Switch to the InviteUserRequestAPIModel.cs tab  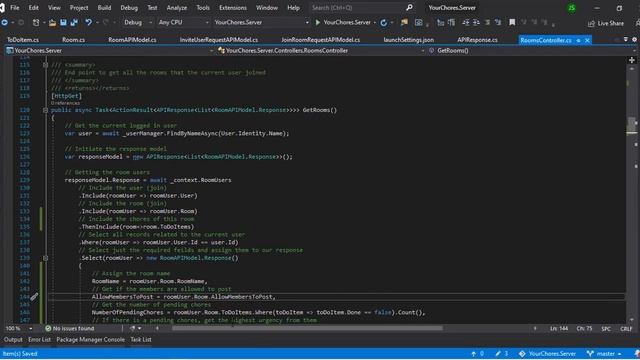[x=219, y=40]
